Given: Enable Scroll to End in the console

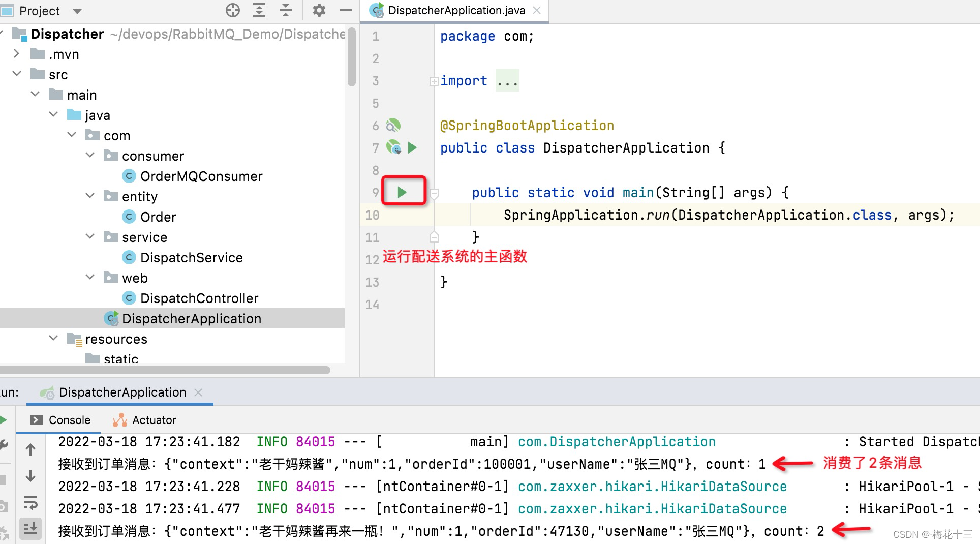Looking at the screenshot, I should [x=30, y=529].
